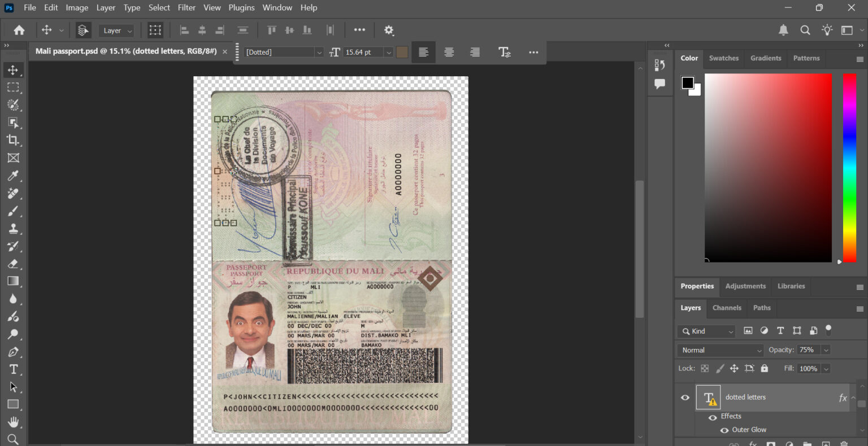The width and height of the screenshot is (868, 446).
Task: Switch to the Adjustments tab
Action: pyautogui.click(x=745, y=286)
